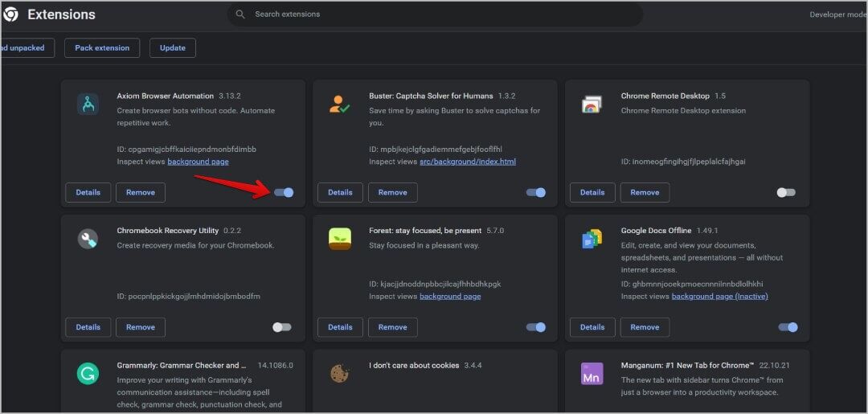Open Details for the Forest extension
The image size is (868, 414).
[x=340, y=327]
